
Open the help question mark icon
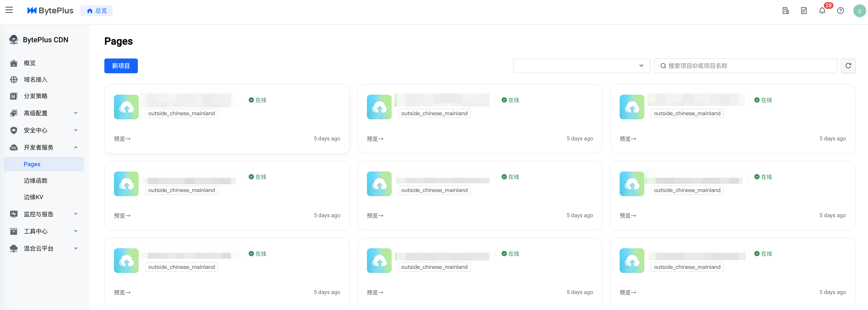840,11
